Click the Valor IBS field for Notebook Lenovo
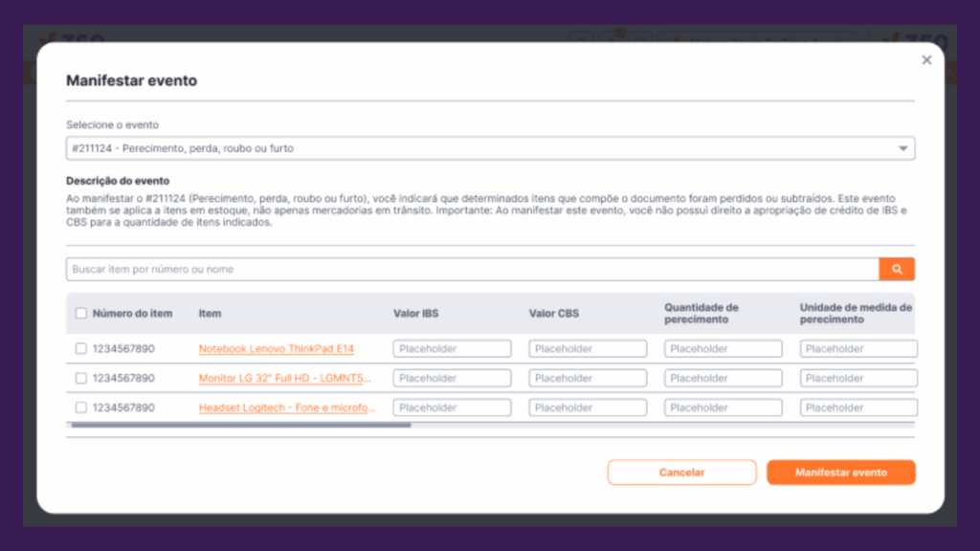This screenshot has height=551, width=980. [452, 349]
